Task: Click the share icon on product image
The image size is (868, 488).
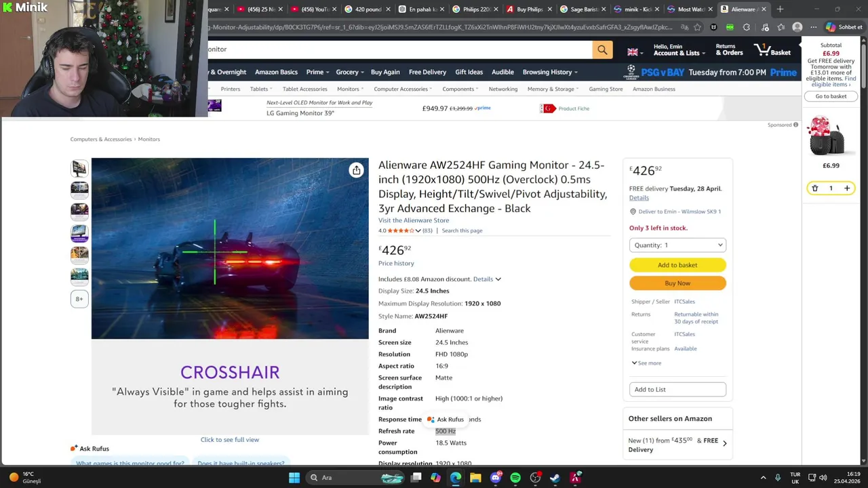Action: (356, 170)
